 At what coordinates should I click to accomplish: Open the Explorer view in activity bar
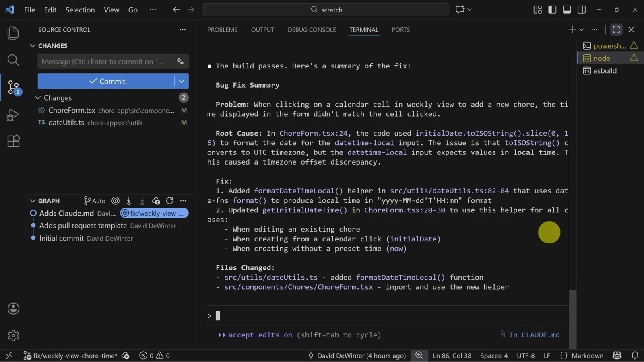[13, 33]
